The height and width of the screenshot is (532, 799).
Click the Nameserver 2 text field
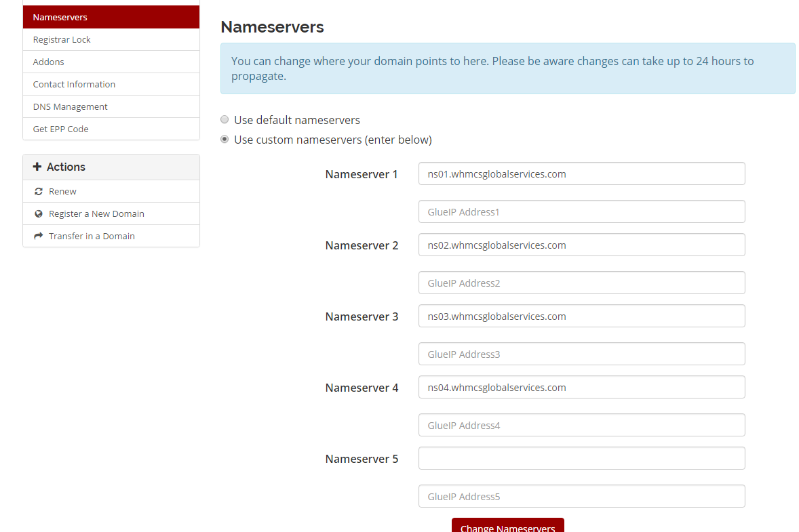pos(581,245)
